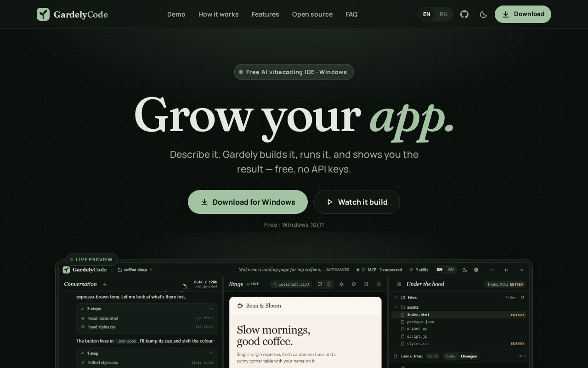This screenshot has width=588, height=368.
Task: Select script.js in the file tree
Action: tap(458, 336)
